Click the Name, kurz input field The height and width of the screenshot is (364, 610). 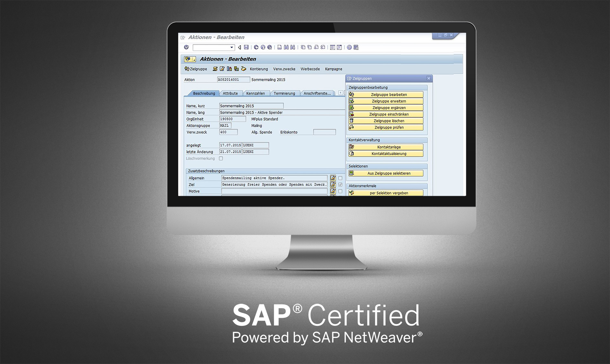[x=251, y=106]
